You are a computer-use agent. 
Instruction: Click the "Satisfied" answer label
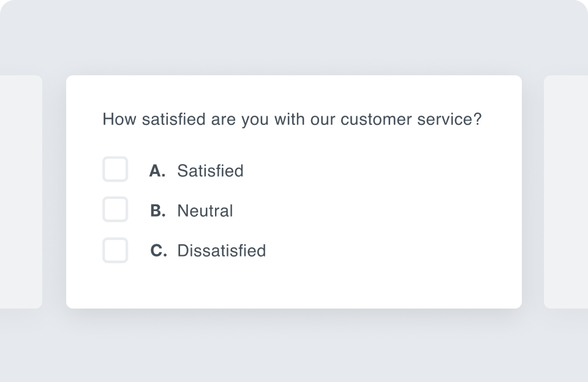pyautogui.click(x=210, y=171)
